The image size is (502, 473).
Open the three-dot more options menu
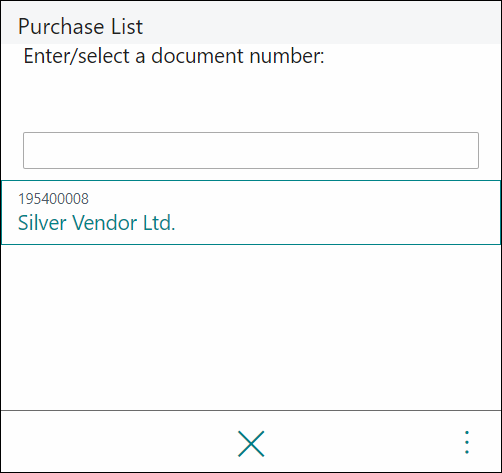click(467, 442)
